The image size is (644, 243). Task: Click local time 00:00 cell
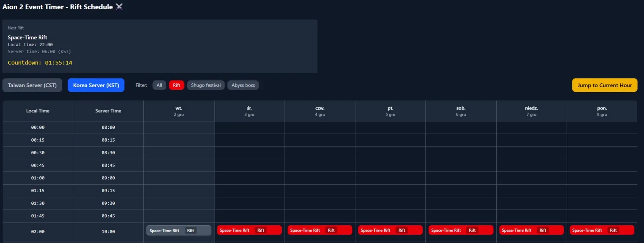click(38, 128)
